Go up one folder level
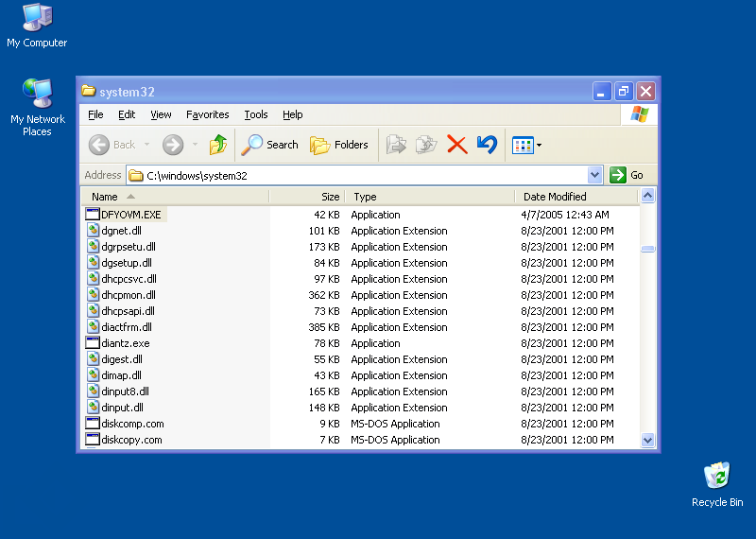Screen dimensions: 756x539 [x=218, y=145]
